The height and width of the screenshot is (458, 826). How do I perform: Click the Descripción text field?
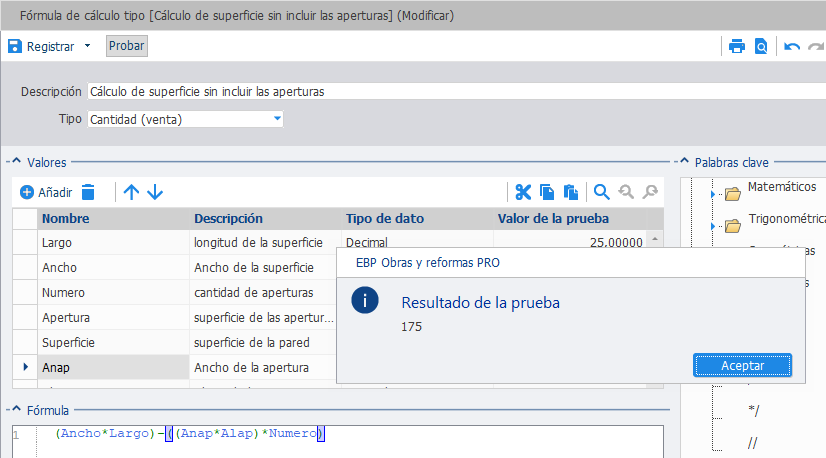coord(456,91)
